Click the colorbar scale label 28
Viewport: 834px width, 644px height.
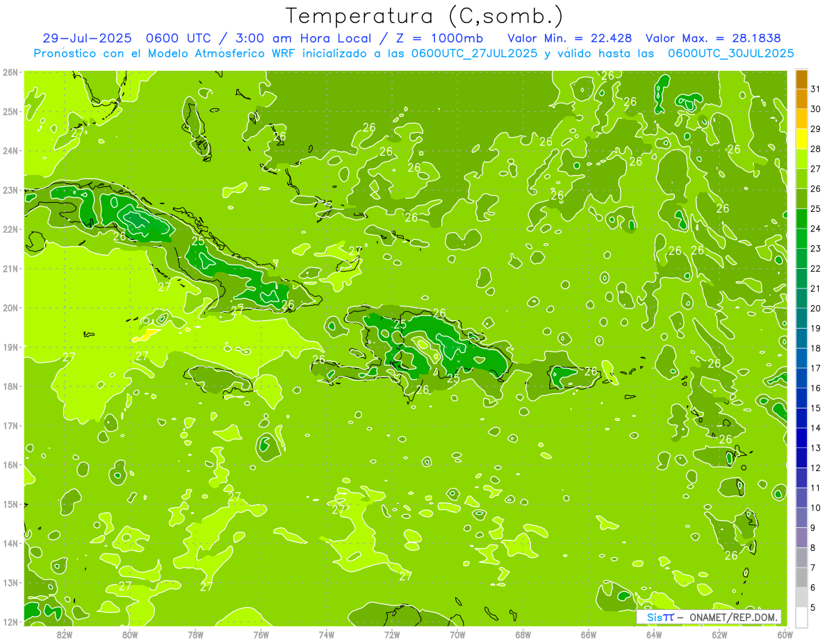816,148
